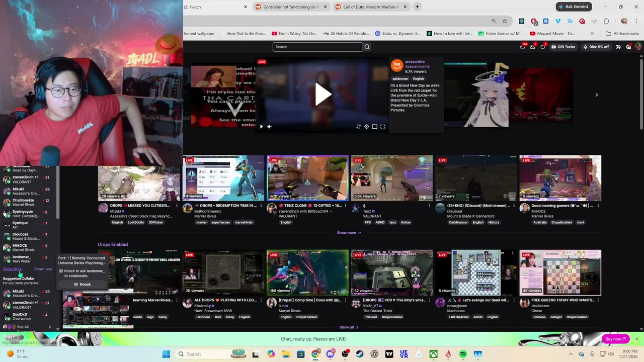The image size is (644, 362).
Task: Toggle theatre mode on featured player
Action: coord(374,127)
